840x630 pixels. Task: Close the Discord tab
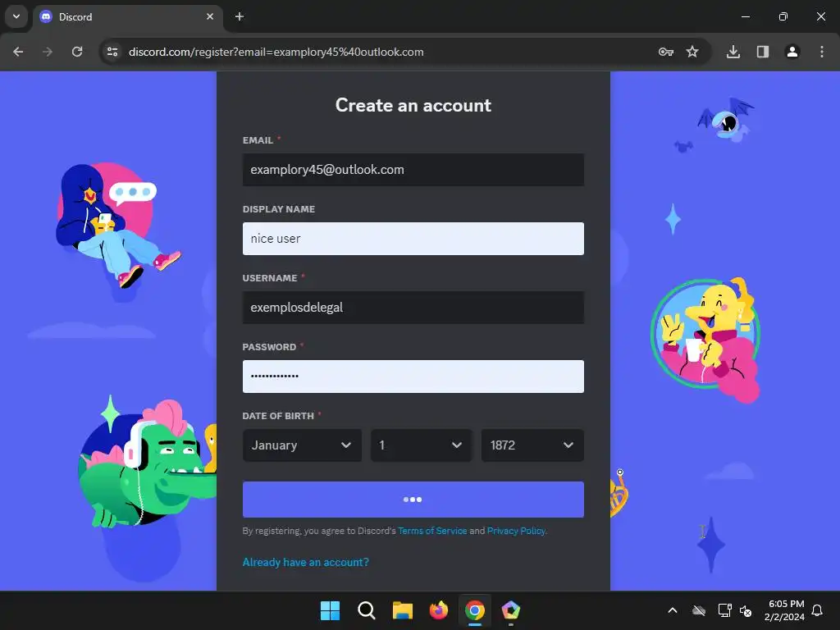210,16
